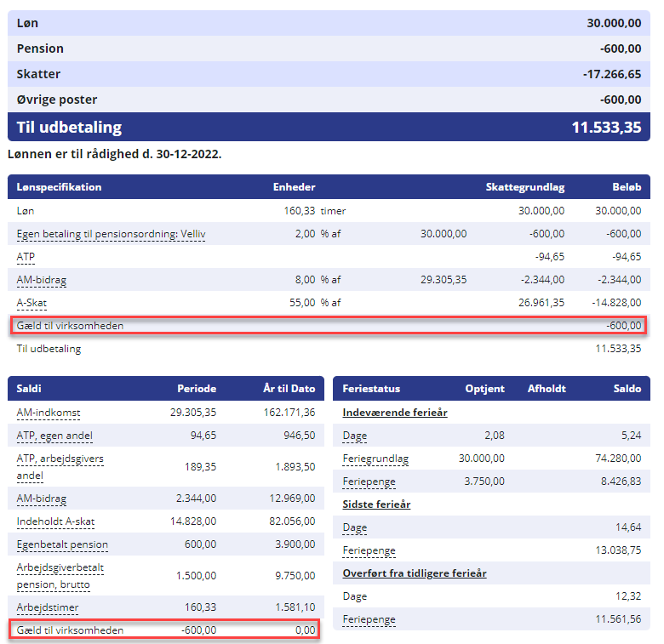The image size is (664, 644).
Task: Click the Feriestatus table header
Action: click(x=371, y=389)
